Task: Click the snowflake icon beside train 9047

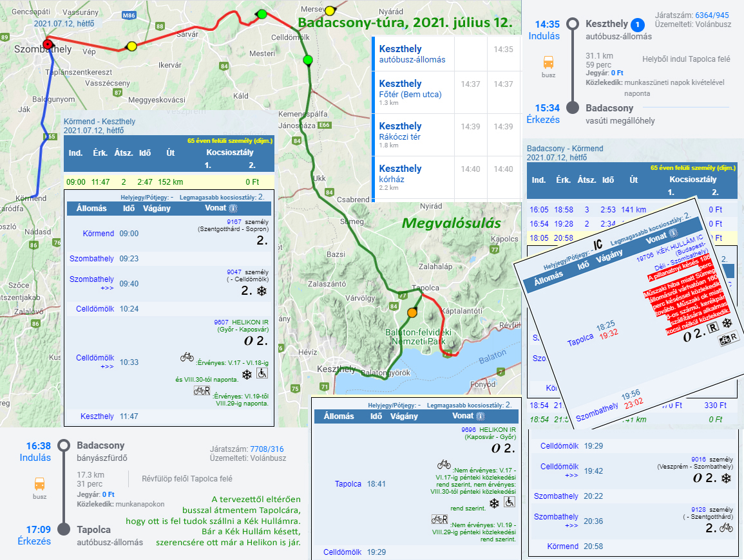Action: point(262,292)
